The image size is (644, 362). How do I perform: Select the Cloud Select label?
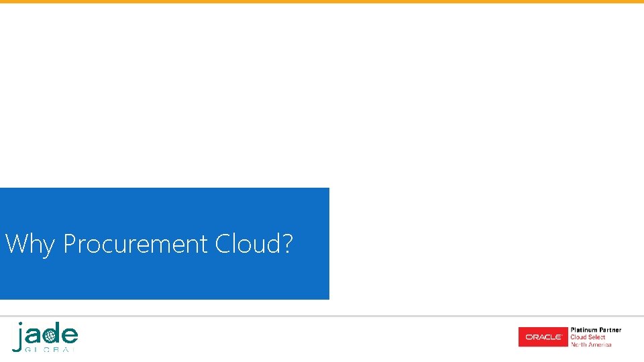click(588, 337)
